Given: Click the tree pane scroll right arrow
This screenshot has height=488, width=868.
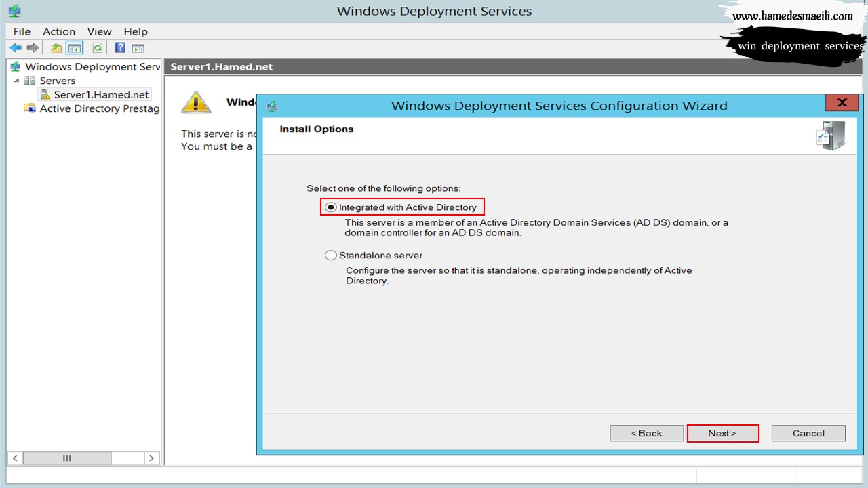Looking at the screenshot, I should coord(152,458).
